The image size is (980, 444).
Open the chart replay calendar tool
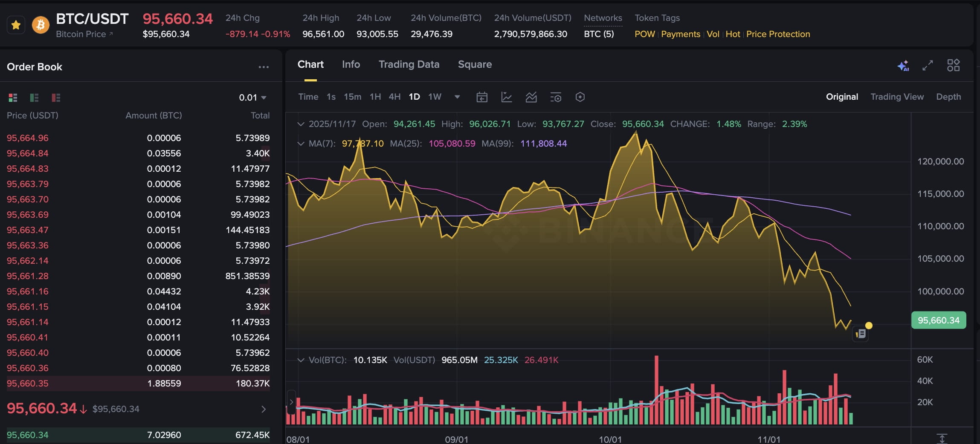click(481, 97)
